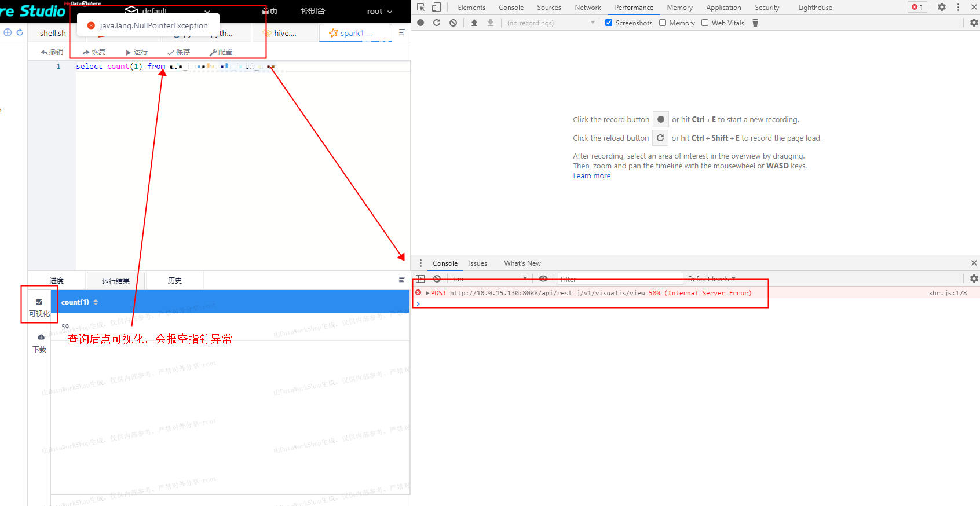This screenshot has height=506, width=980.
Task: Click the inline record button in instructions
Action: (661, 119)
